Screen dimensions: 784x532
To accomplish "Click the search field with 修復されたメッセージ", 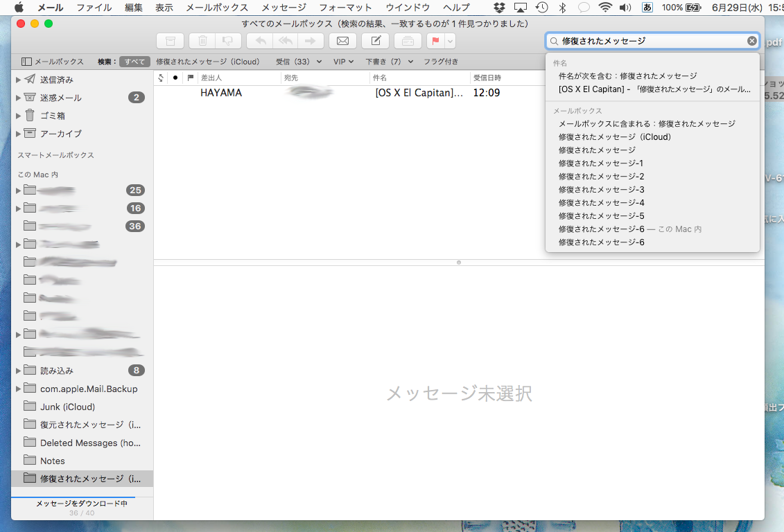I will pos(652,41).
